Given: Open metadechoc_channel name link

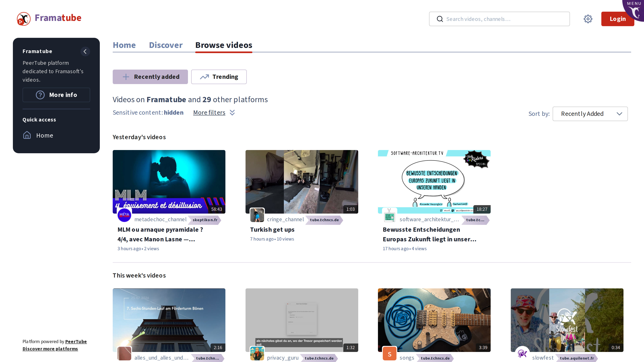Looking at the screenshot, I should tap(161, 219).
